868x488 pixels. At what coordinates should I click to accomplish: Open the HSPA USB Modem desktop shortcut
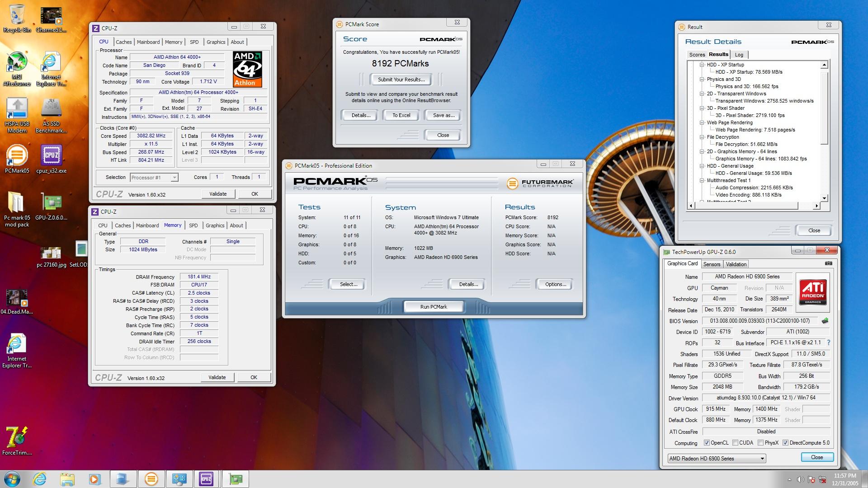pos(17,116)
